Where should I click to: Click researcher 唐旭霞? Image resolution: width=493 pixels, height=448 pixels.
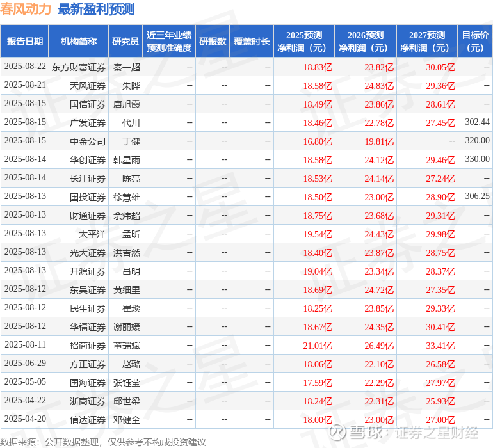click(127, 104)
